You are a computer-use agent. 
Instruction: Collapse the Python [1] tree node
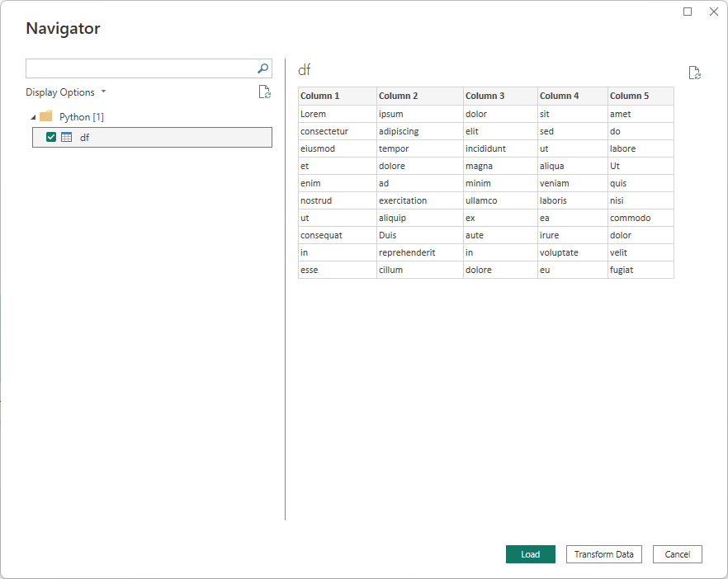click(33, 117)
